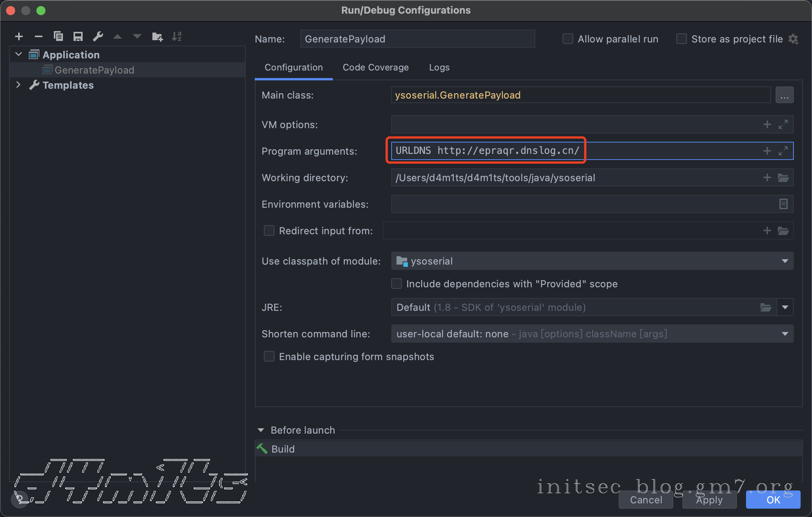Click the Remove Configuration minus icon
The height and width of the screenshot is (517, 812).
(38, 36)
